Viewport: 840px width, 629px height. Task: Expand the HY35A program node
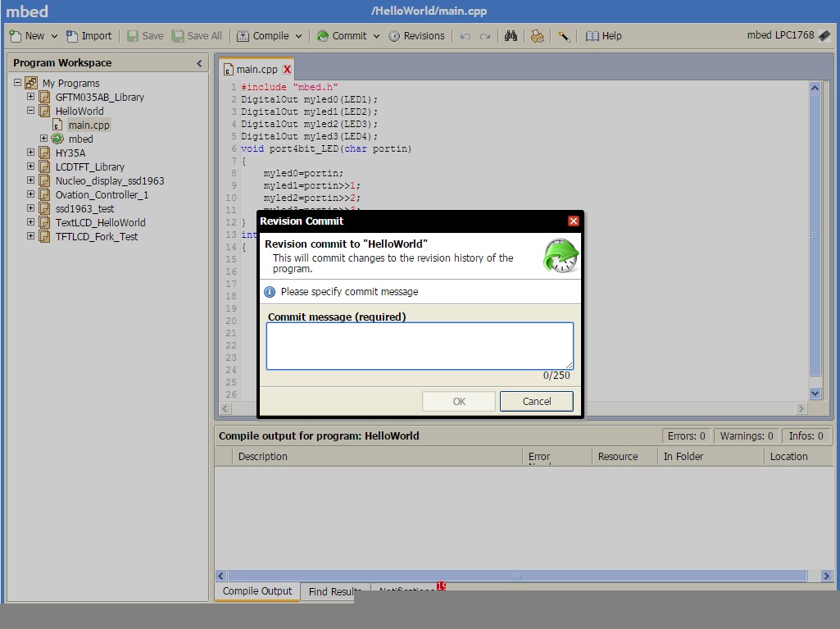[x=30, y=153]
